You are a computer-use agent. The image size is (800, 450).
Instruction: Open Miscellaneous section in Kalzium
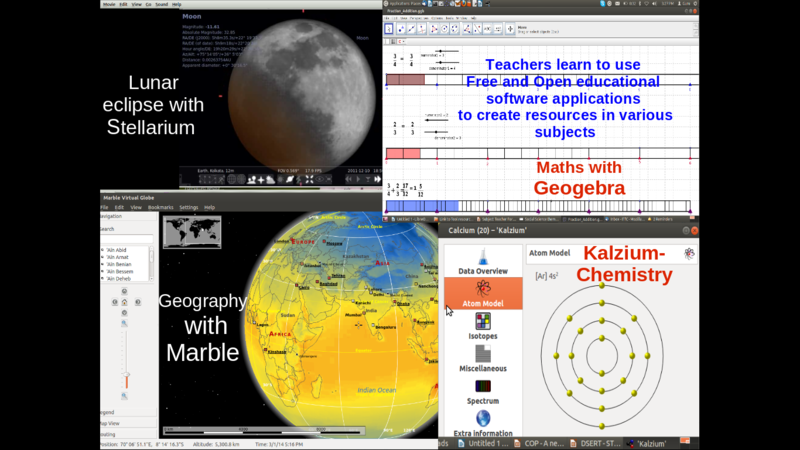click(x=483, y=359)
